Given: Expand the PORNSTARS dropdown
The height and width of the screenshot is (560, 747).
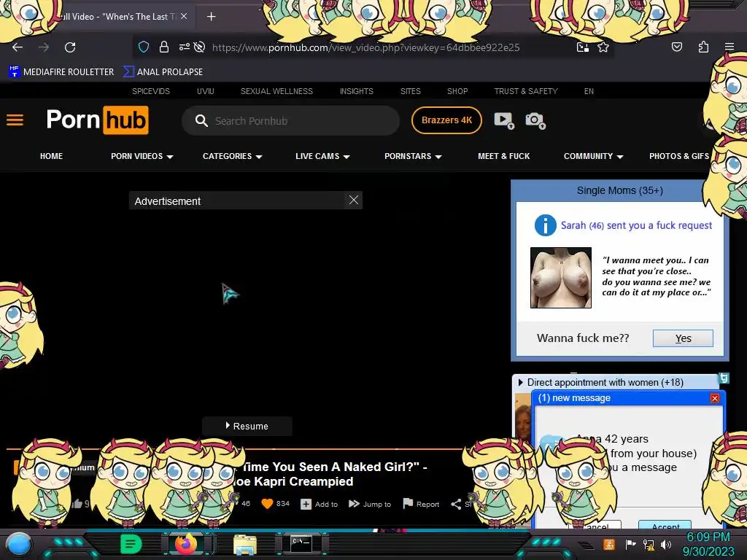Looking at the screenshot, I should point(413,156).
